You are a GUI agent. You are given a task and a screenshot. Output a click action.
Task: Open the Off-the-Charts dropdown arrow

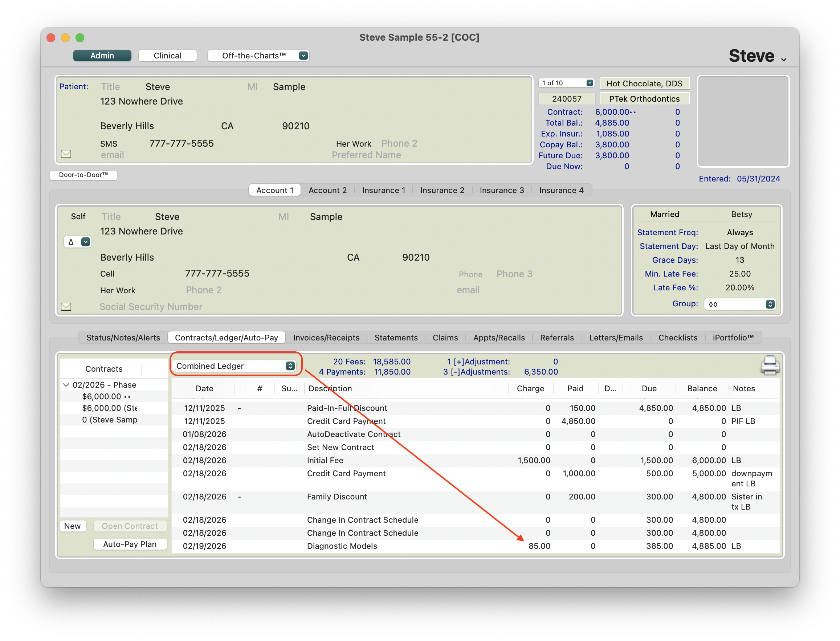[303, 56]
